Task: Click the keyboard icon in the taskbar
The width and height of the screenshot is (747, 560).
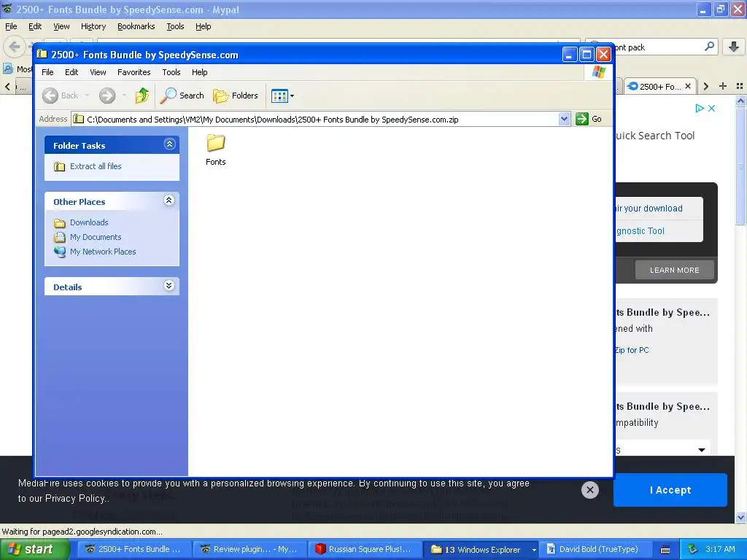Action: 665,550
